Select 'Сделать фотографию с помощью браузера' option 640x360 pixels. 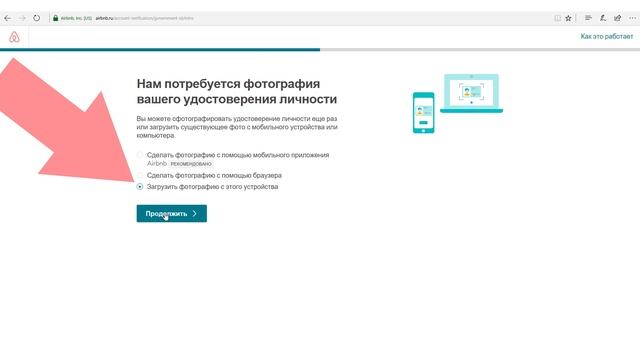coord(140,175)
